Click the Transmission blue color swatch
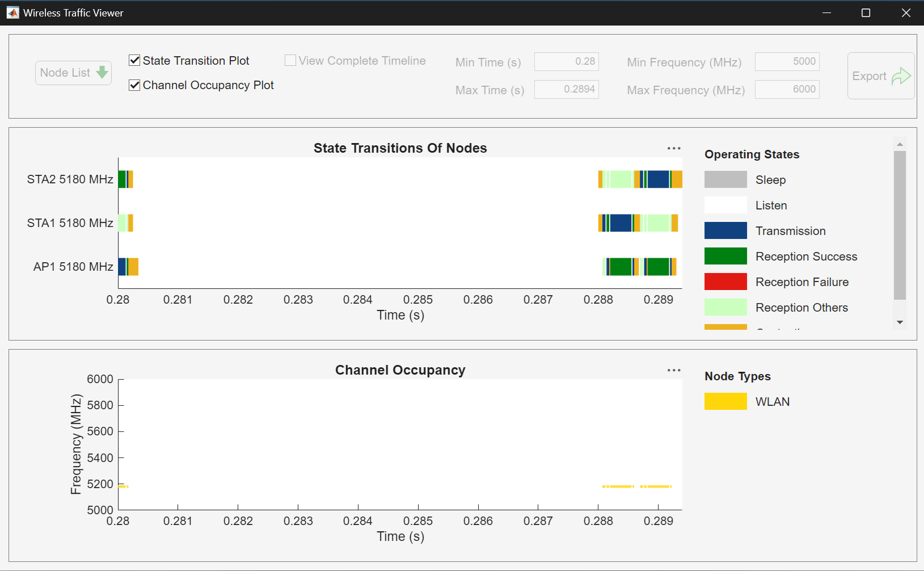This screenshot has width=924, height=571. coord(725,230)
